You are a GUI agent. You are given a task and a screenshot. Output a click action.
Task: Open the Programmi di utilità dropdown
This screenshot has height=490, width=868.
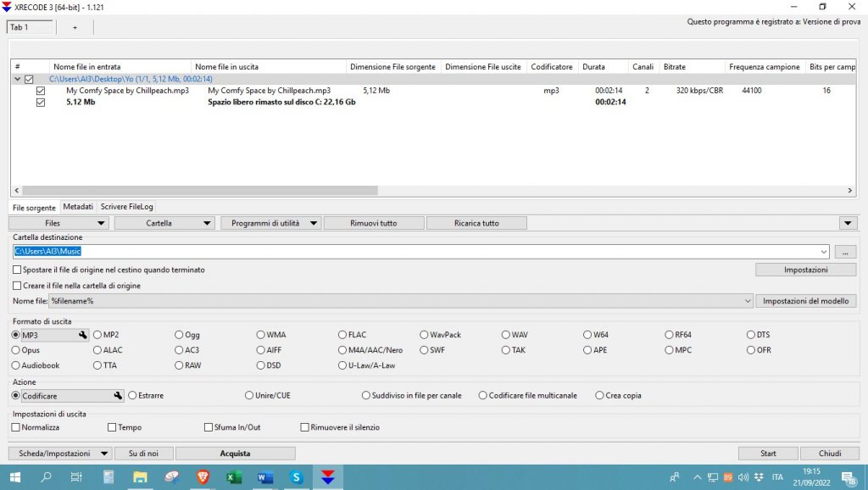tap(271, 223)
